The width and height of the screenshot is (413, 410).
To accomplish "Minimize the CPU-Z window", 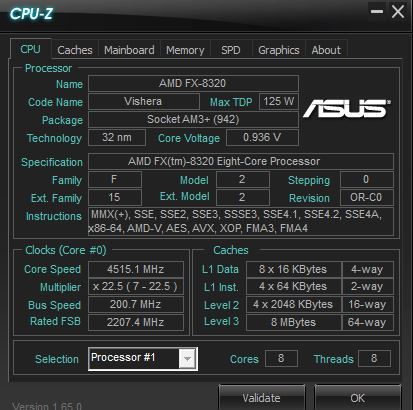I will point(377,12).
